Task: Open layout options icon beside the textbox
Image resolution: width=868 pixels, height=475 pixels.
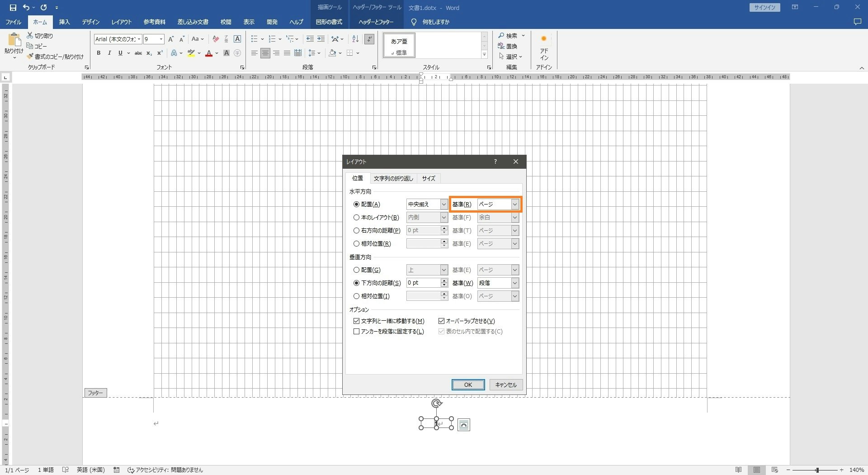Action: [464, 425]
